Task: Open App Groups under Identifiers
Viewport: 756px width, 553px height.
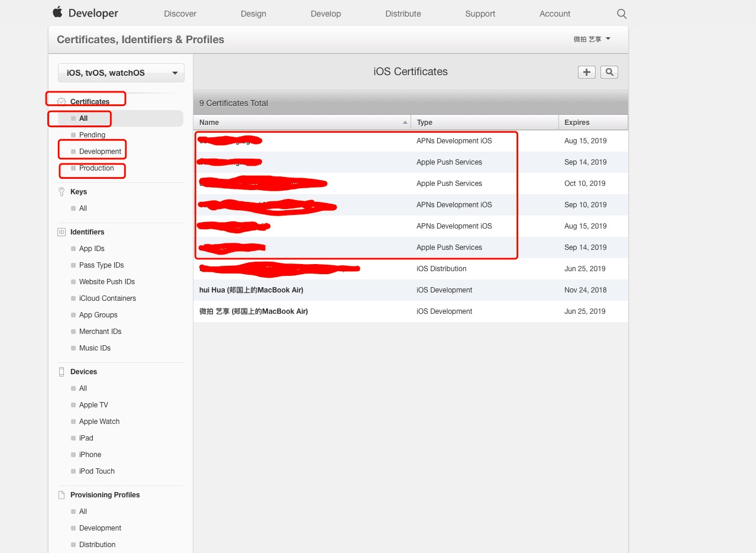Action: pos(98,315)
